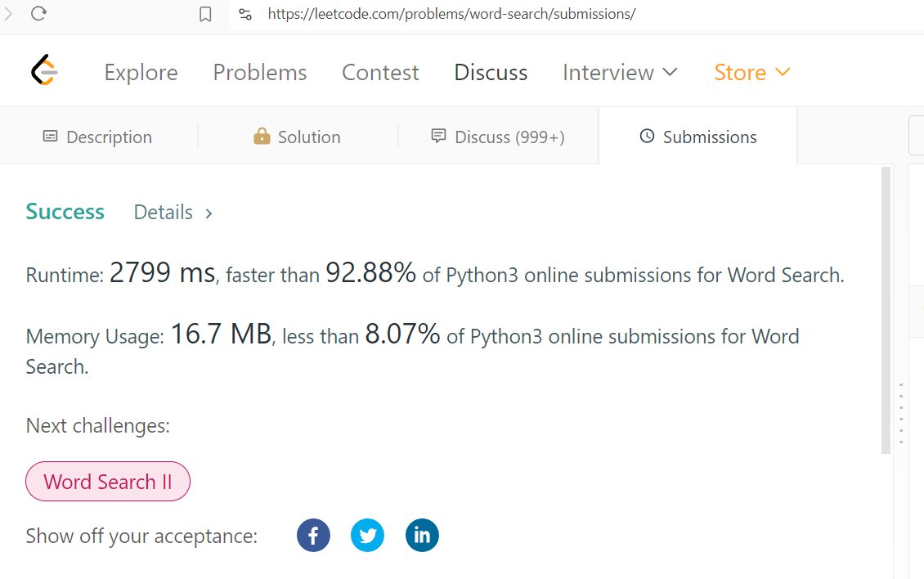Expand the Interview dropdown chevron

[x=670, y=72]
